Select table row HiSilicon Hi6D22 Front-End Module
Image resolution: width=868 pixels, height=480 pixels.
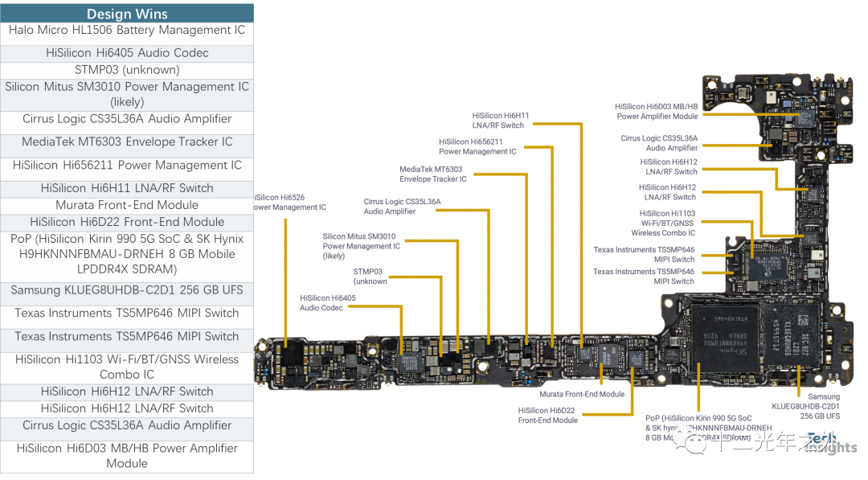(127, 223)
